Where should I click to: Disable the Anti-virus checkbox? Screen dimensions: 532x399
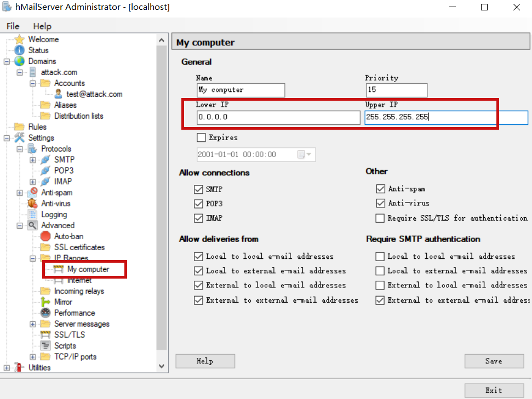381,203
